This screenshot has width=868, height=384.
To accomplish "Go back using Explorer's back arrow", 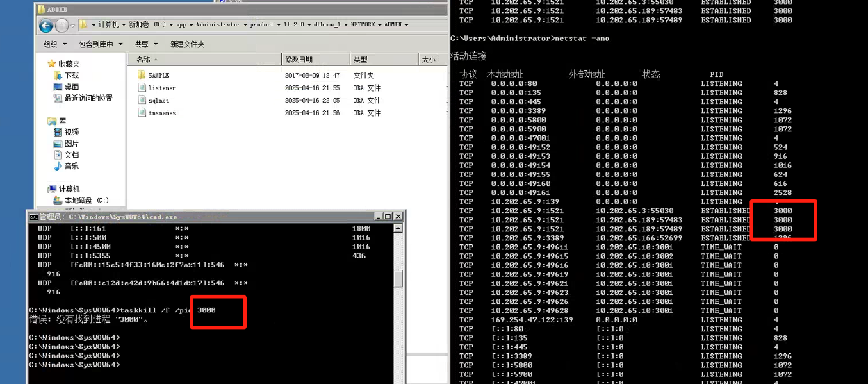I will pyautogui.click(x=46, y=26).
